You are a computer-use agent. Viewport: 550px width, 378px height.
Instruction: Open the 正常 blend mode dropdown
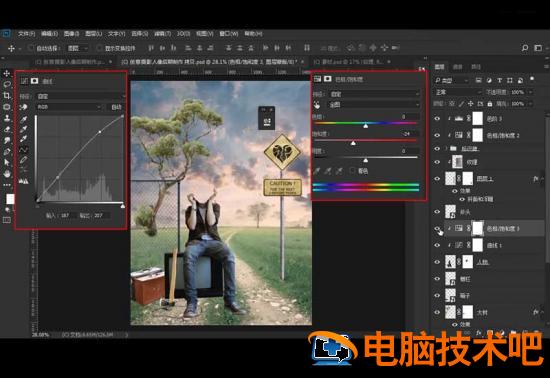[458, 92]
